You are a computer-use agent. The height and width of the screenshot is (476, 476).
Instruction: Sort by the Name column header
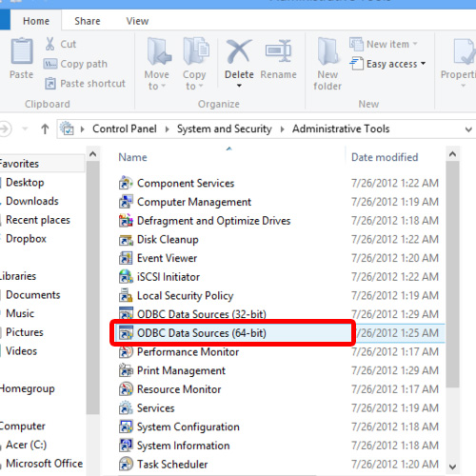tap(132, 157)
